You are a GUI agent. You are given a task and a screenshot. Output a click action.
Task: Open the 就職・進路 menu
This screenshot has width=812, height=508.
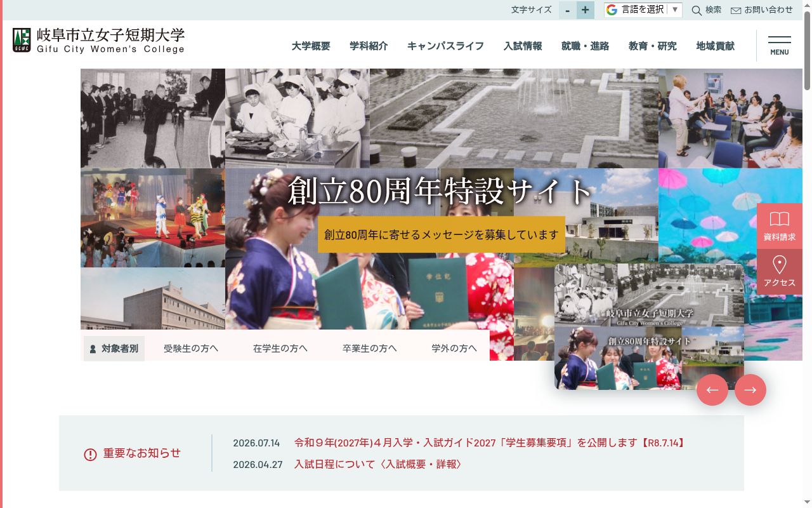(585, 46)
